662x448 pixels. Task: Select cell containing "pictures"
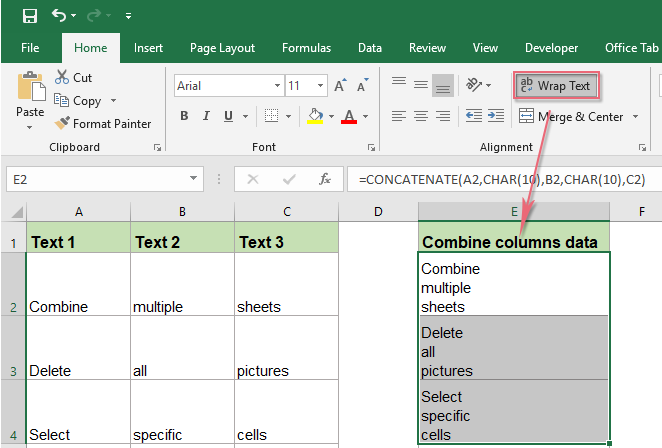pos(286,348)
